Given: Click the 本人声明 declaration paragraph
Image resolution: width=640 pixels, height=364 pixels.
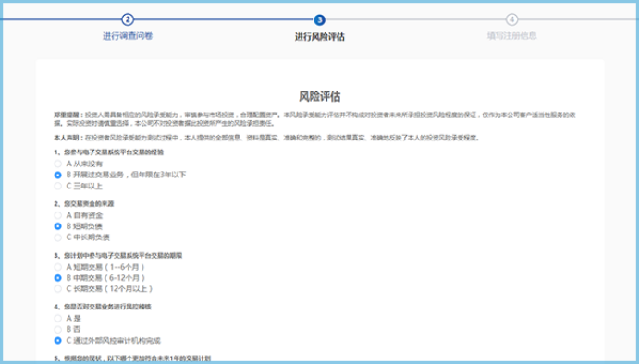Looking at the screenshot, I should [267, 138].
